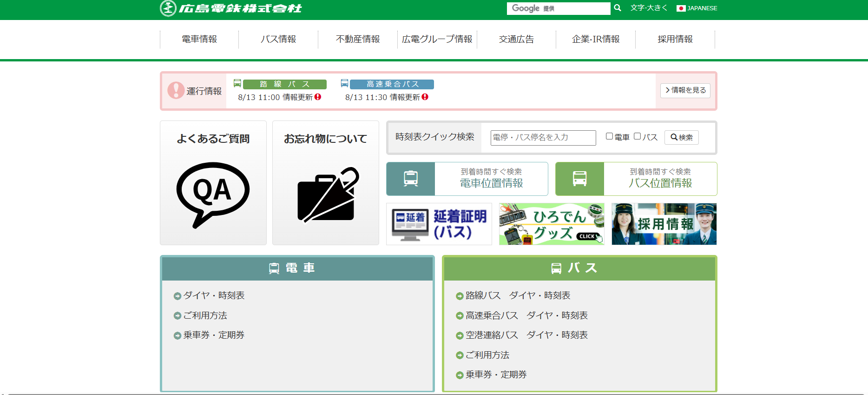Open 高速乗合バス ダイヤ・時刻表 link
Viewport: 868px width, 395px height.
pyautogui.click(x=526, y=315)
